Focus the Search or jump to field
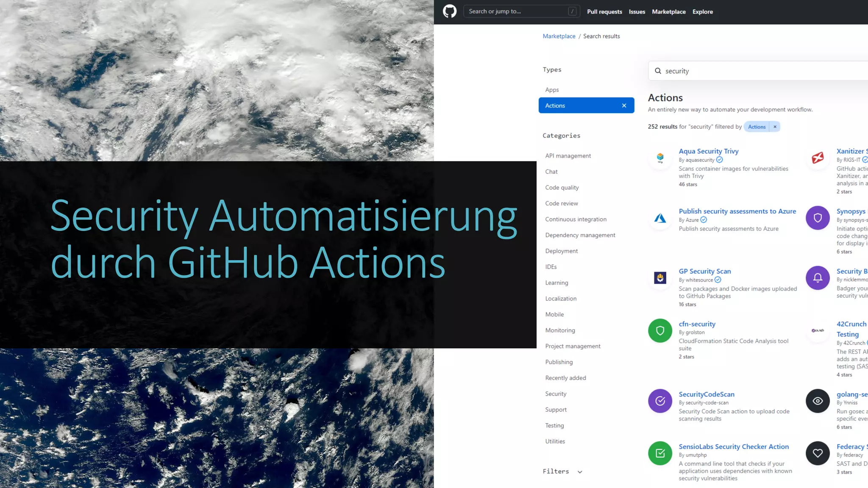Image resolution: width=868 pixels, height=488 pixels. [522, 11]
